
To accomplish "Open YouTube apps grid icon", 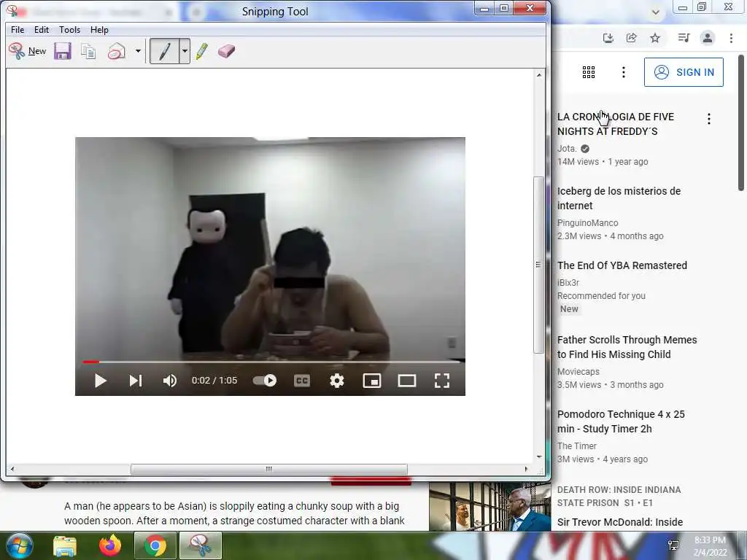I will (x=589, y=72).
